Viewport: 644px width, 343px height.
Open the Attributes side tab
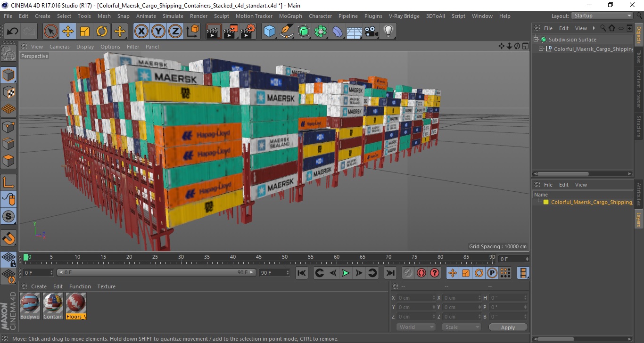pyautogui.click(x=639, y=195)
